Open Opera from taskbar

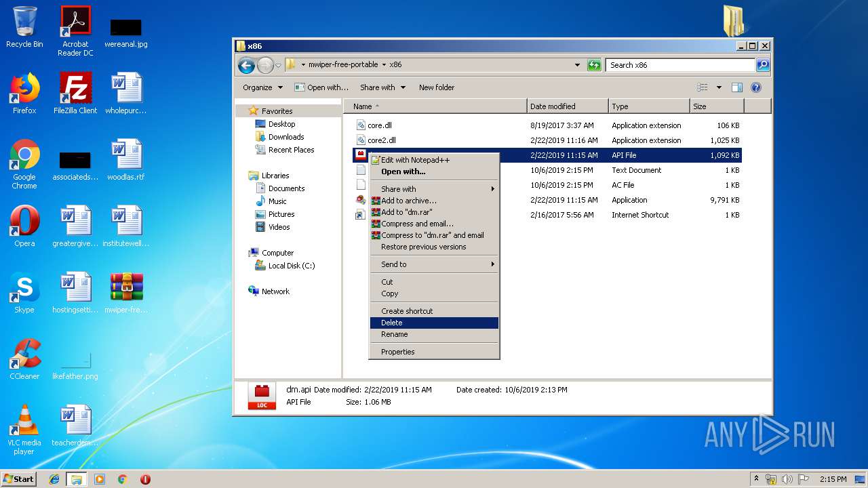coord(145,479)
